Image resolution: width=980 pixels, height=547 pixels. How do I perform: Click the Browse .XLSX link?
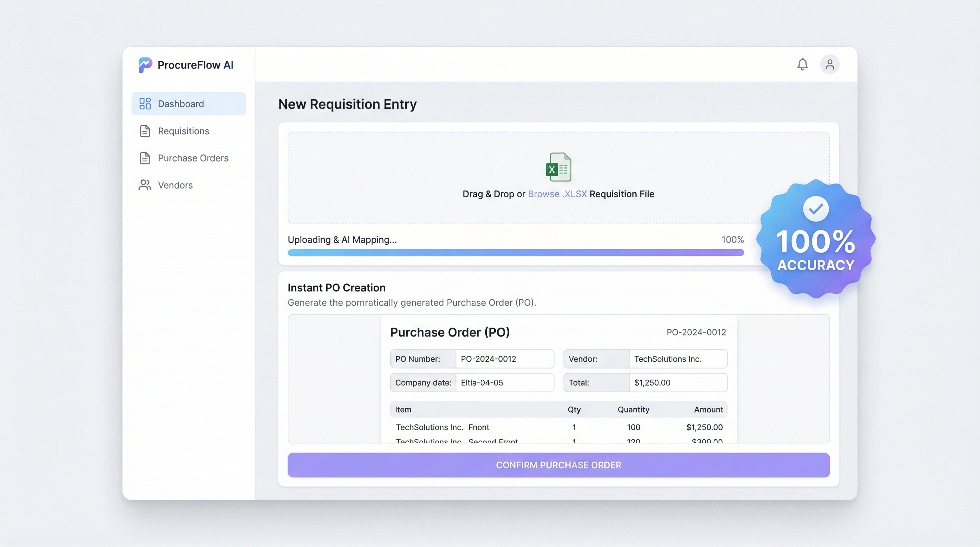tap(557, 194)
